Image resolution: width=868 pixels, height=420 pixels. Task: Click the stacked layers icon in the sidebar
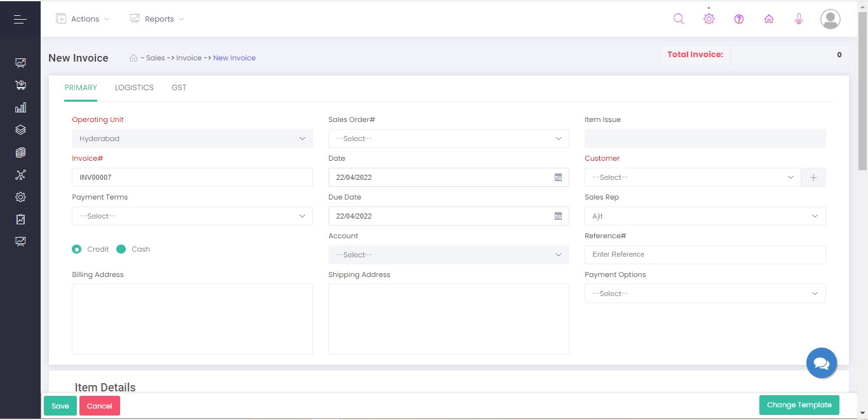[x=20, y=130]
